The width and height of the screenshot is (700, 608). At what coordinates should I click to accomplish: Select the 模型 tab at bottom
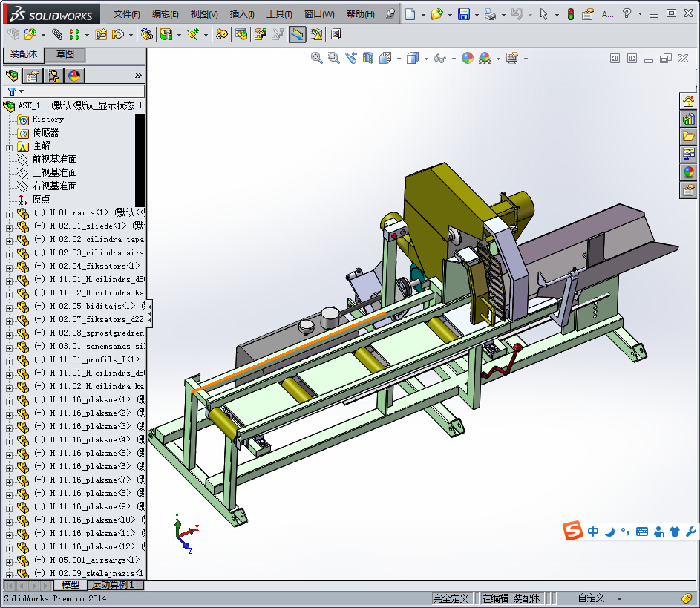point(70,584)
